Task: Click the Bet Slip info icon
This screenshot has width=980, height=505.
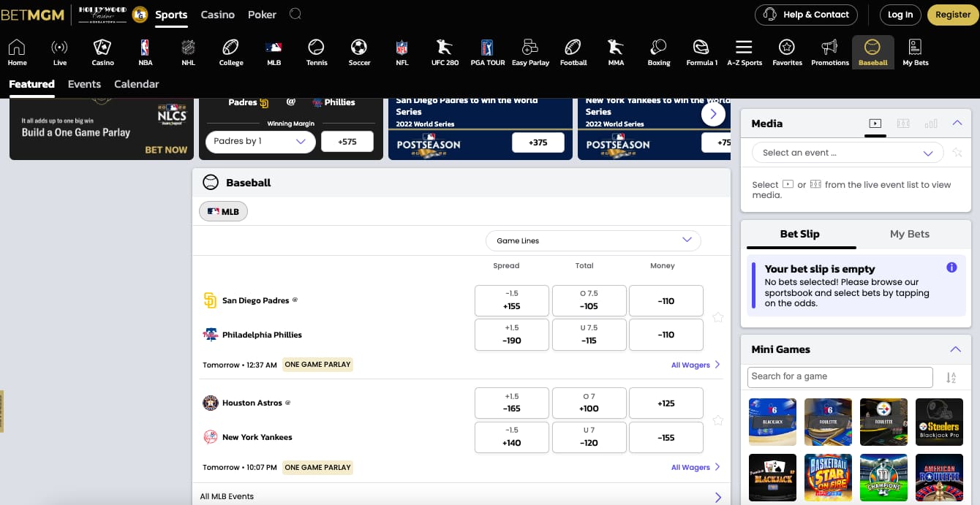Action: (951, 267)
